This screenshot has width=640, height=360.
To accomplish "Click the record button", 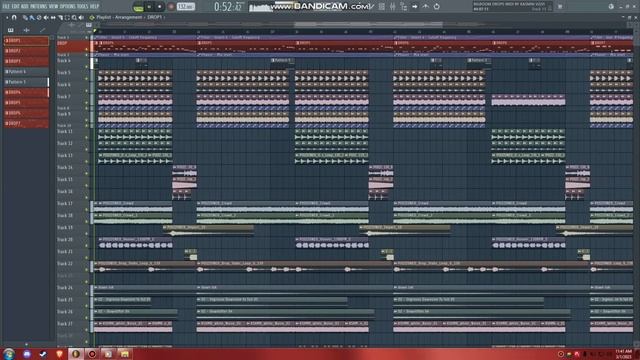I will click(x=171, y=7).
